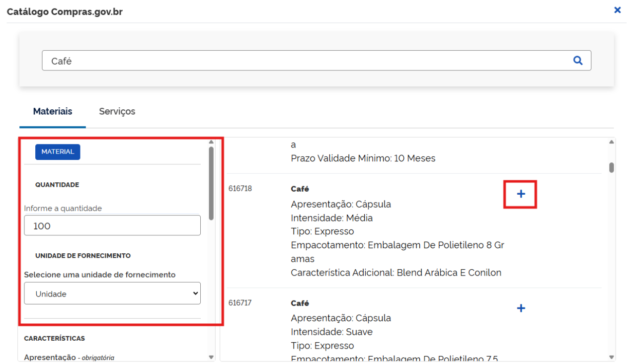Image resolution: width=635 pixels, height=364 pixels.
Task: Click the results list scroll-up arrow
Action: click(611, 142)
